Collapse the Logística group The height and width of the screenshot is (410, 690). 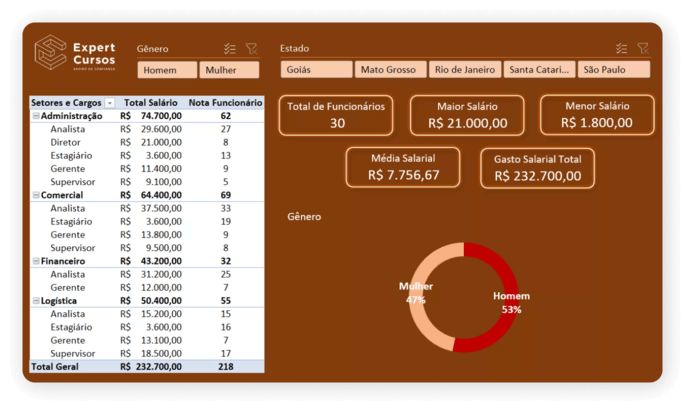coord(36,300)
